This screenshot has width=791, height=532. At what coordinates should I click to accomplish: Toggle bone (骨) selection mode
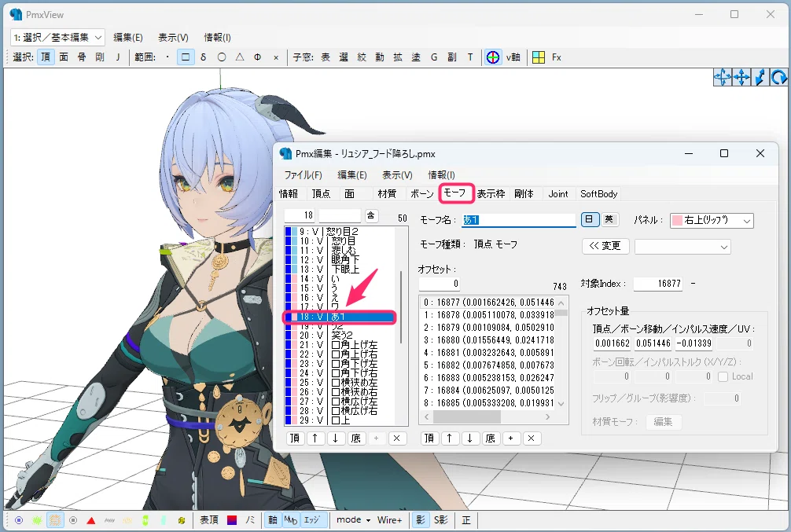coord(82,57)
